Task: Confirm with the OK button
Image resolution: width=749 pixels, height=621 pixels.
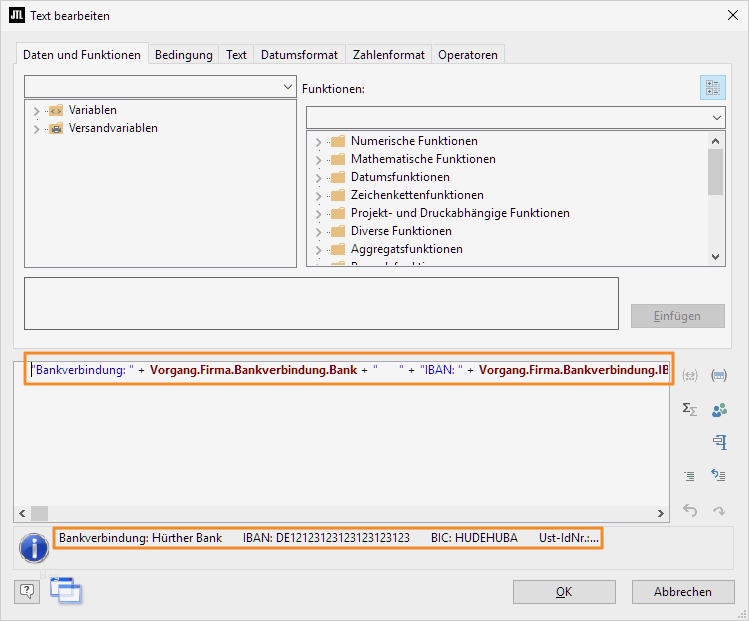Action: pos(564,592)
